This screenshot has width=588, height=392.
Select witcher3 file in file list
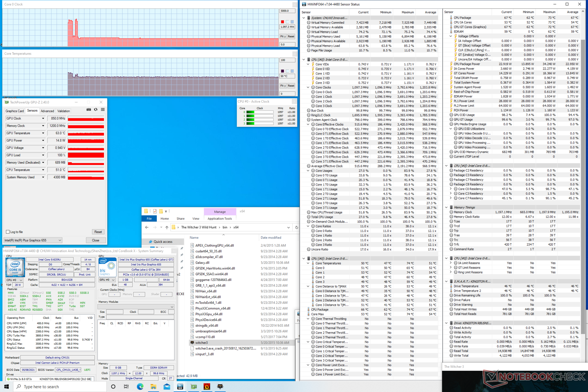202,343
